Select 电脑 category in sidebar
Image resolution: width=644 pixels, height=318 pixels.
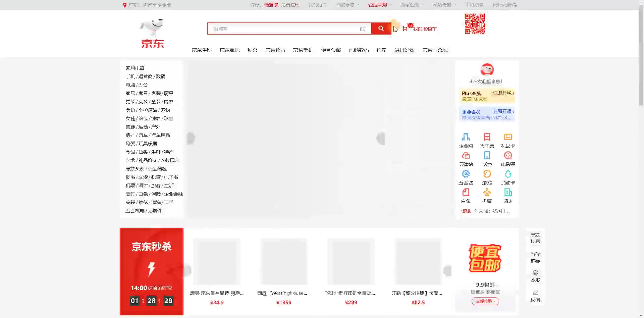[x=130, y=85]
